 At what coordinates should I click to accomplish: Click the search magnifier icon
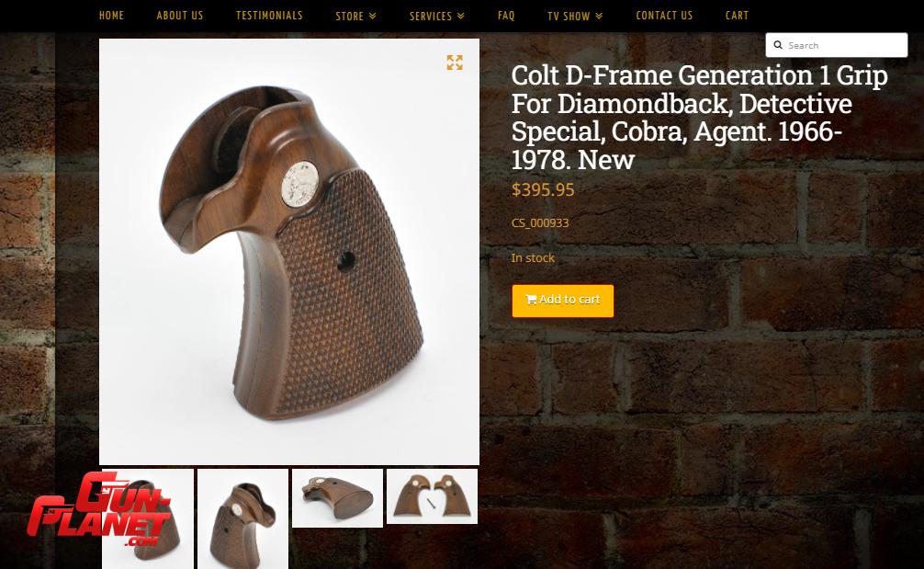[778, 45]
